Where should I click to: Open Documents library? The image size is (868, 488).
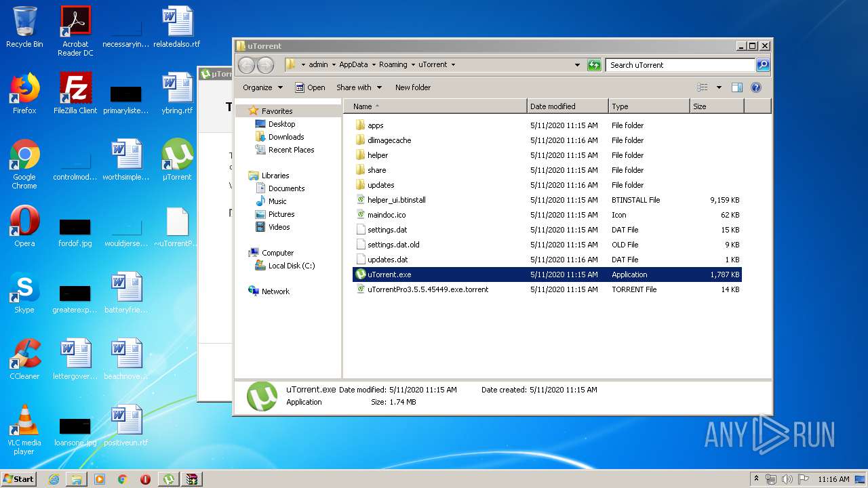coord(286,188)
